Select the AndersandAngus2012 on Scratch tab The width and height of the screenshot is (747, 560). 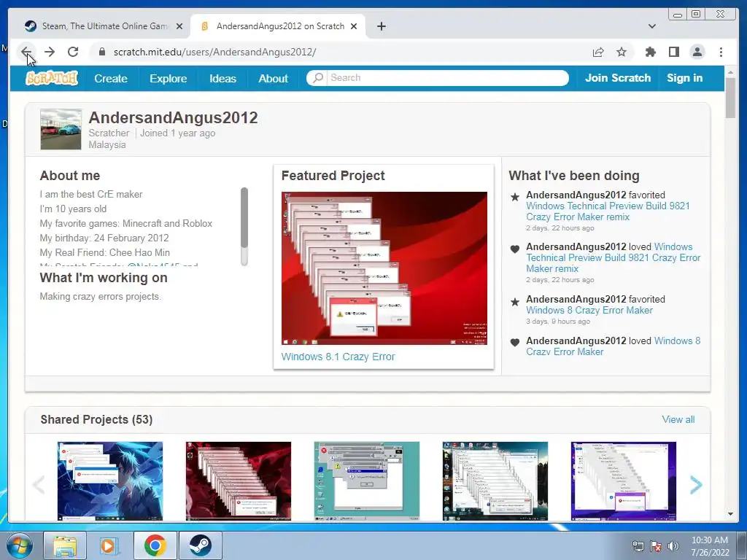click(278, 26)
